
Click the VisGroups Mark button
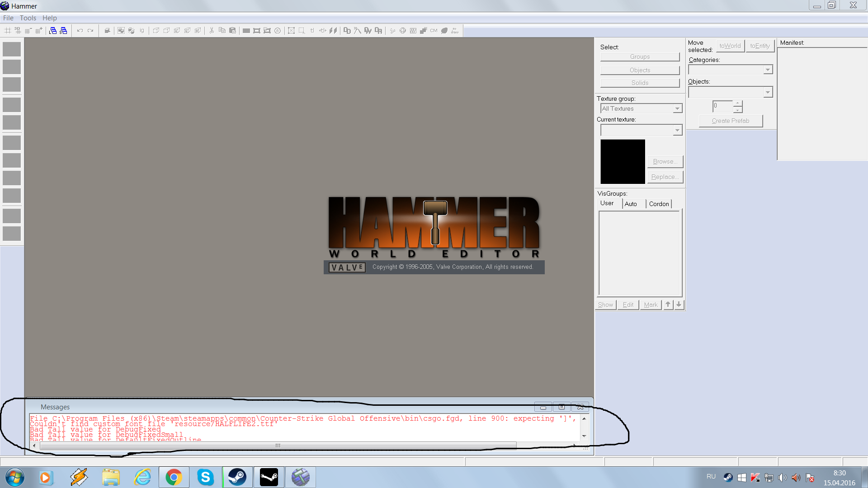point(651,305)
